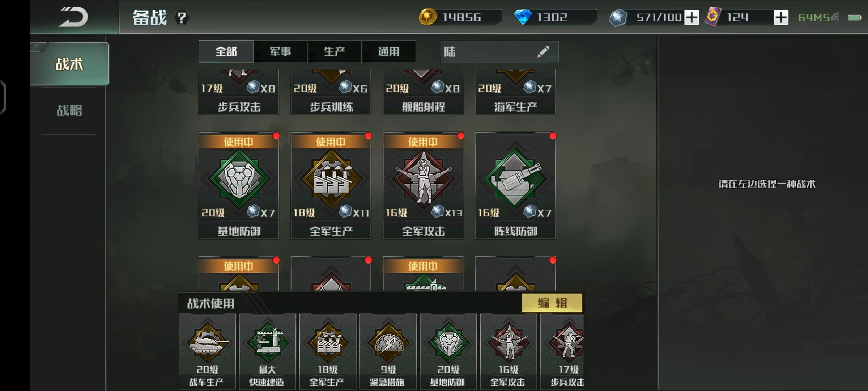Open the 备战 help question mark
868x391 pixels.
[182, 17]
